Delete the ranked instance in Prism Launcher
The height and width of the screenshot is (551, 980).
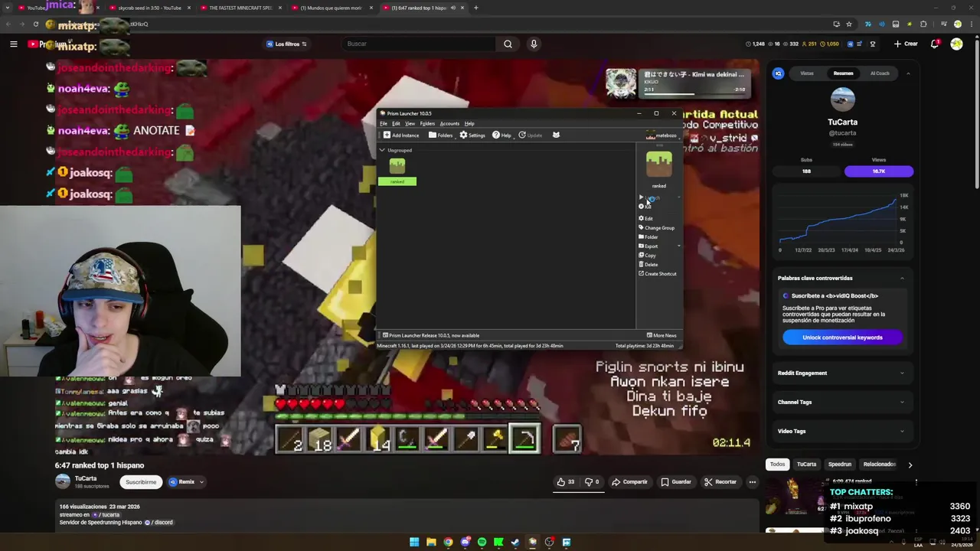(x=648, y=265)
